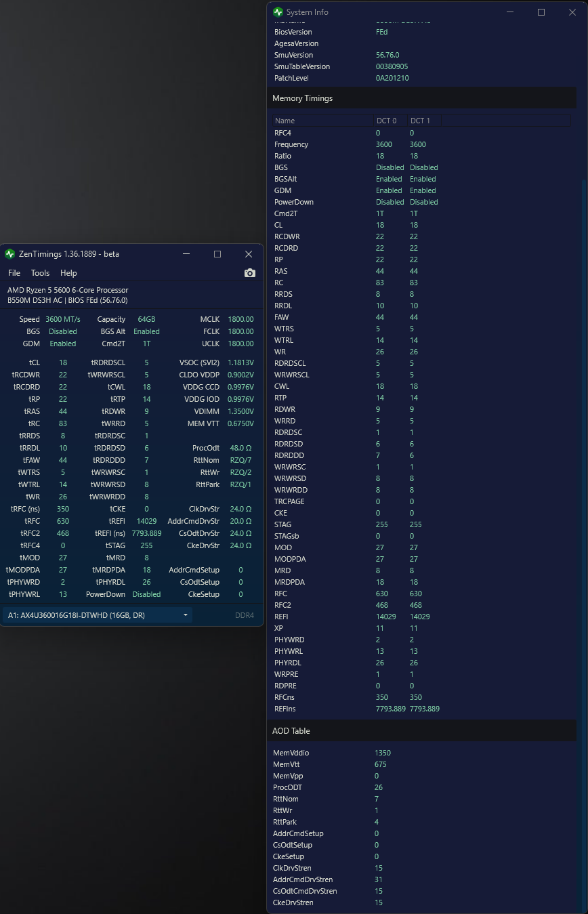Close the ZenTimings window
The height and width of the screenshot is (914, 588).
pos(249,254)
